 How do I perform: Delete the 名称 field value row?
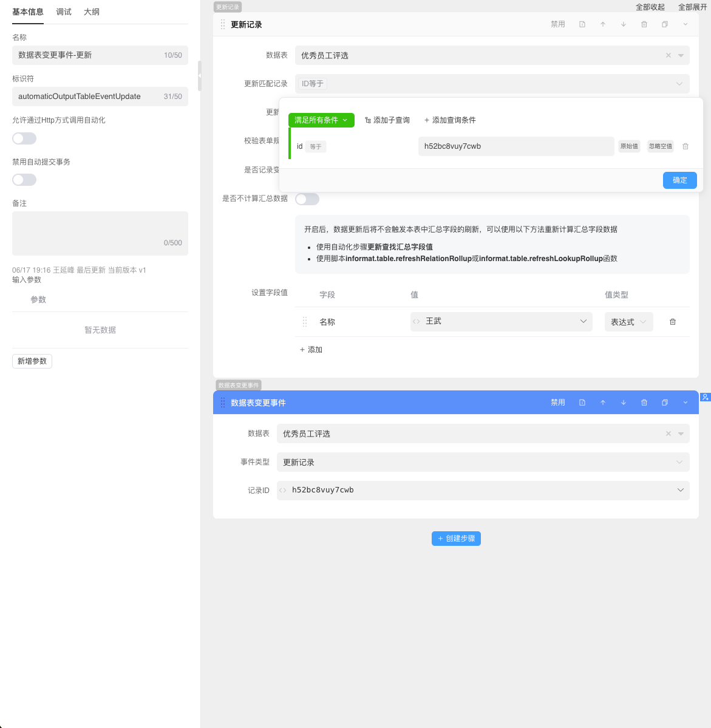pos(673,322)
